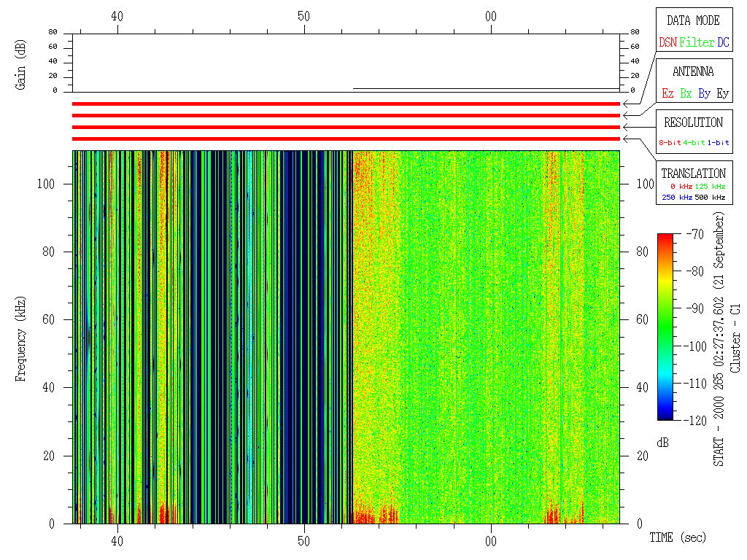
Task: Click the dark blue bottom of the color bar
Action: click(665, 416)
